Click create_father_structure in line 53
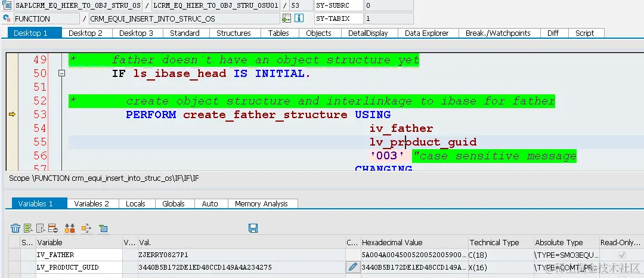 265,115
